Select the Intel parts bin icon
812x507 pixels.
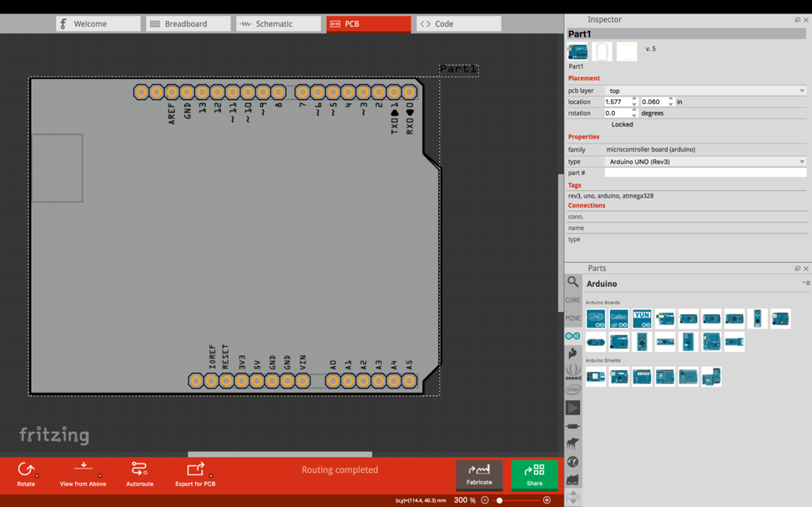click(x=572, y=389)
